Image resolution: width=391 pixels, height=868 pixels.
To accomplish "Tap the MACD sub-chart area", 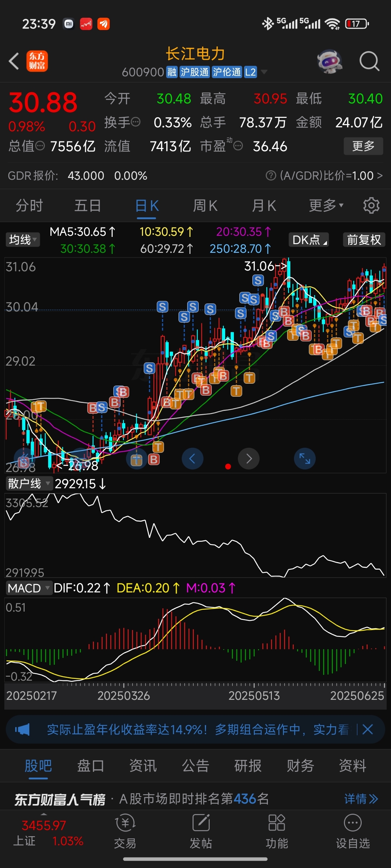I will 195,640.
